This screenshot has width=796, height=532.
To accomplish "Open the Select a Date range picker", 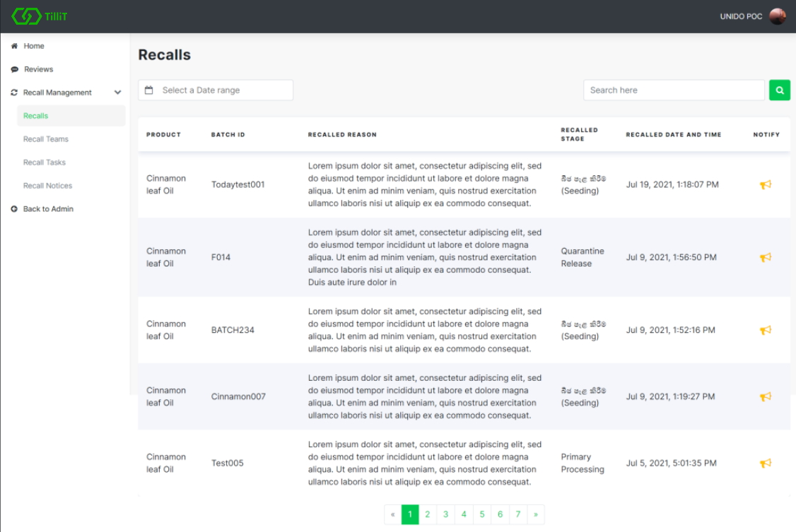I will click(212, 90).
